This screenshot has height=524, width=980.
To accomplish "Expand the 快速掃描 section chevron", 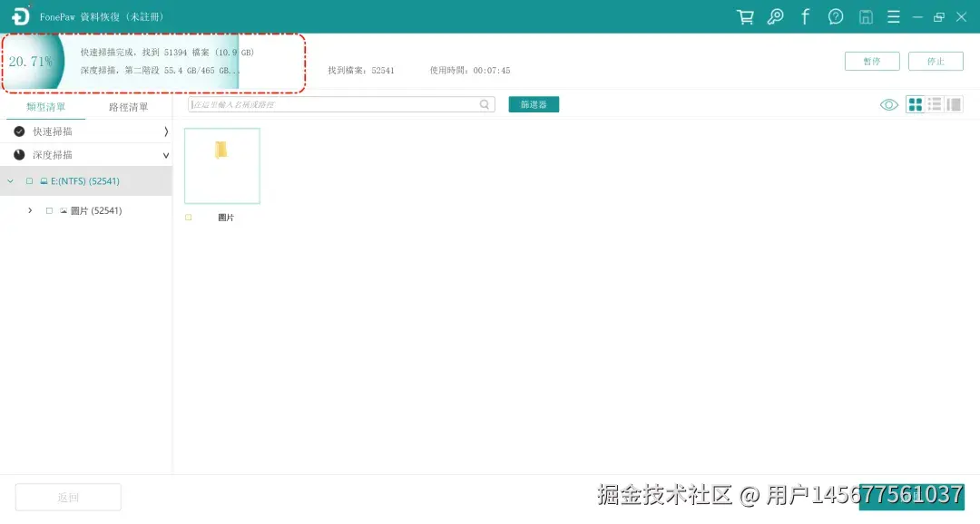I will click(x=166, y=131).
